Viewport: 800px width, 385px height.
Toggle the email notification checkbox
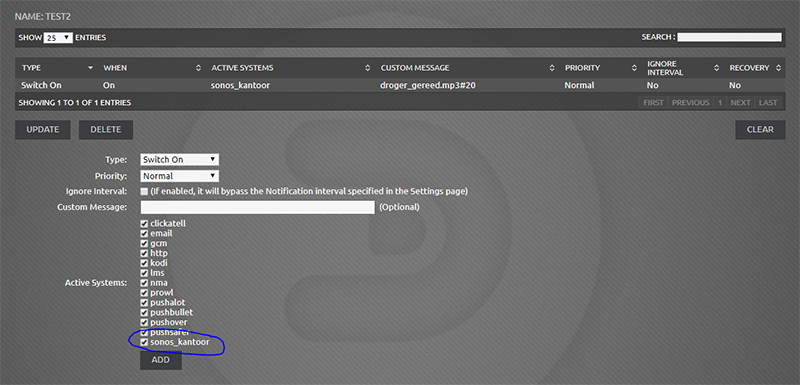coord(144,233)
